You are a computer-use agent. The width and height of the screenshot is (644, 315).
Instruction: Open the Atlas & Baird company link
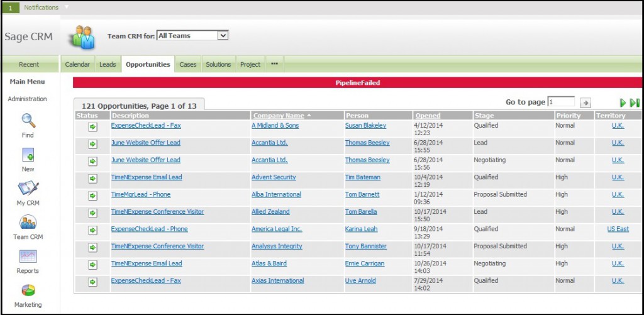[269, 263]
